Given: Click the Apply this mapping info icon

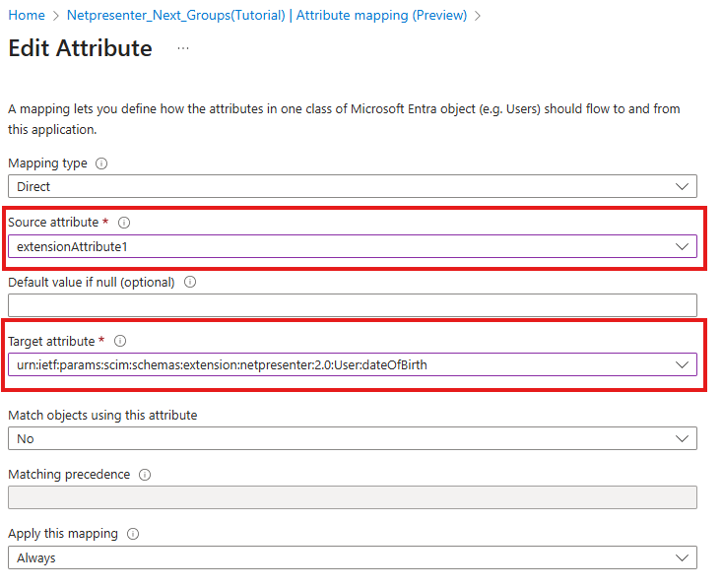Looking at the screenshot, I should (x=132, y=534).
